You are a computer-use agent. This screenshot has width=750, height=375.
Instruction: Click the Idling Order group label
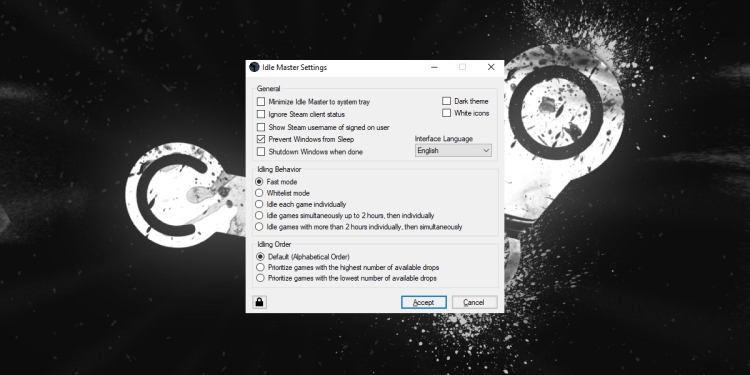274,244
